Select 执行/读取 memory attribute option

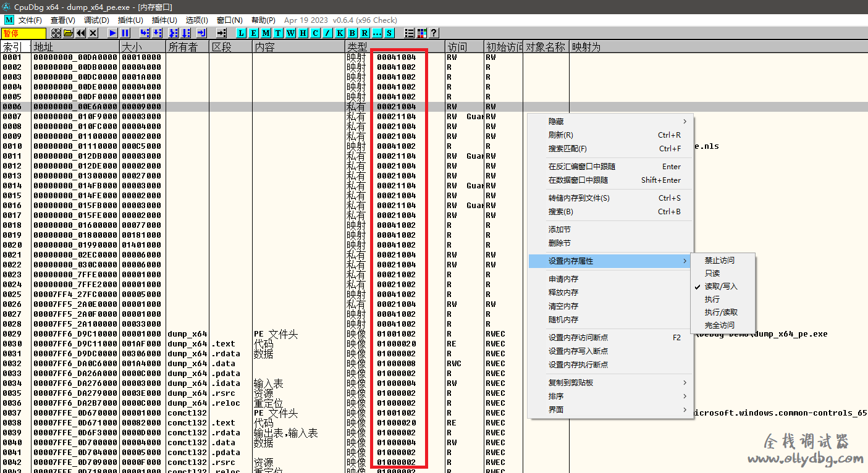[x=723, y=312]
